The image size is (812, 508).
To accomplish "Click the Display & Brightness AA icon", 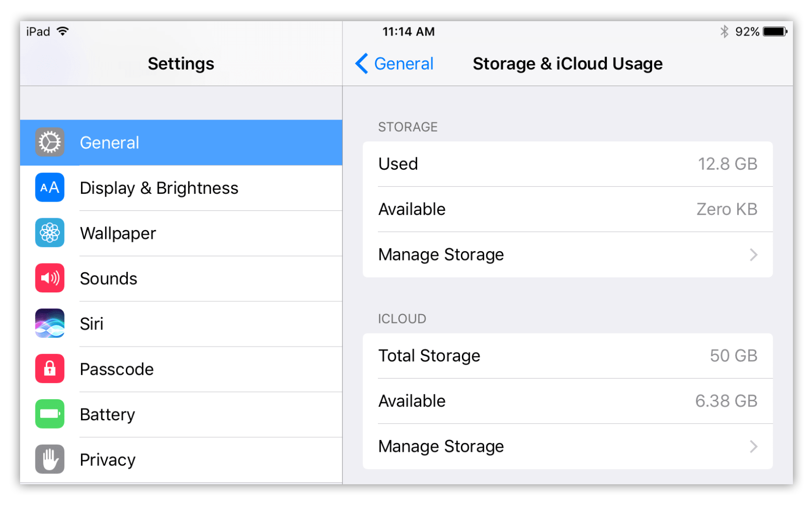I will tap(49, 188).
